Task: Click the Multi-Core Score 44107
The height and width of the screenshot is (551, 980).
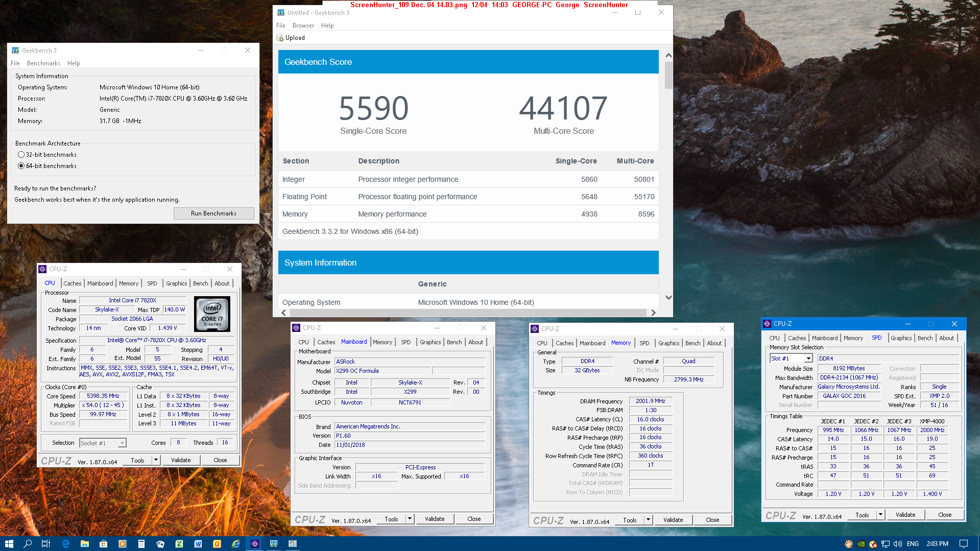Action: click(x=563, y=108)
